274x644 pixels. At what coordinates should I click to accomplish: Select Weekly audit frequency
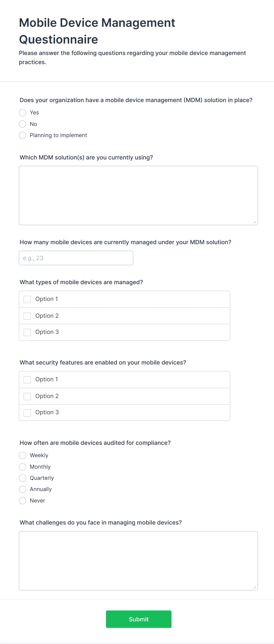[x=23, y=455]
